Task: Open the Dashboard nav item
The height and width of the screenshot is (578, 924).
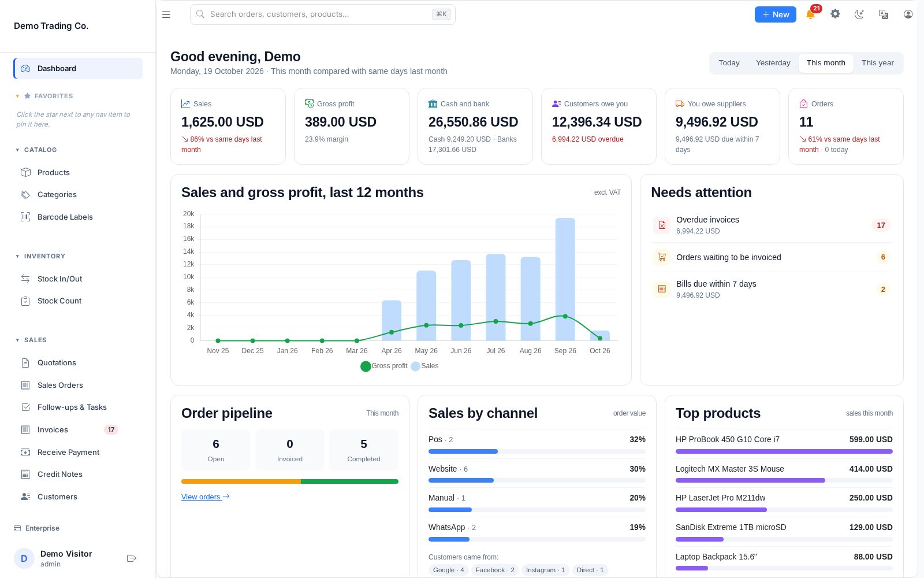Action: coord(78,68)
